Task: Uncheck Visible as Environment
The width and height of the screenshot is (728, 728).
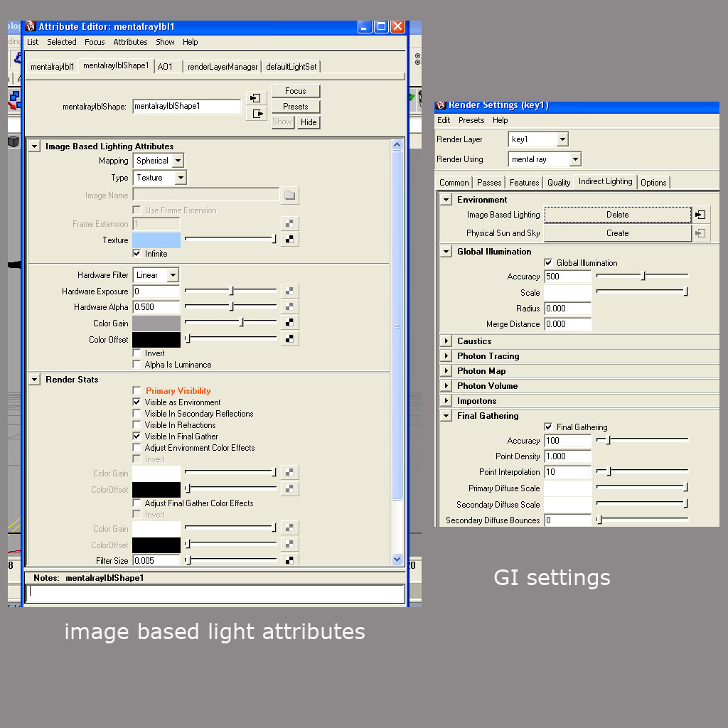Action: (136, 402)
